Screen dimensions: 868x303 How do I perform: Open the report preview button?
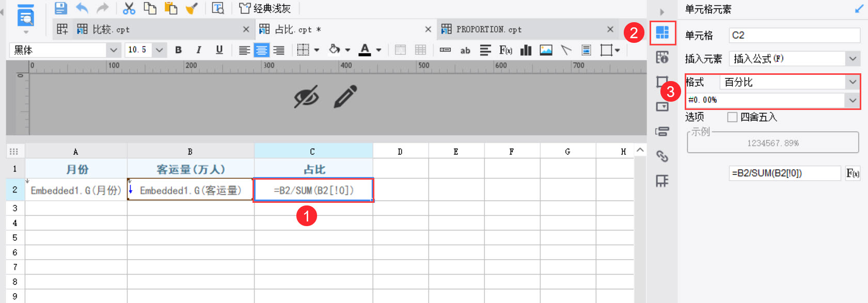(x=25, y=17)
